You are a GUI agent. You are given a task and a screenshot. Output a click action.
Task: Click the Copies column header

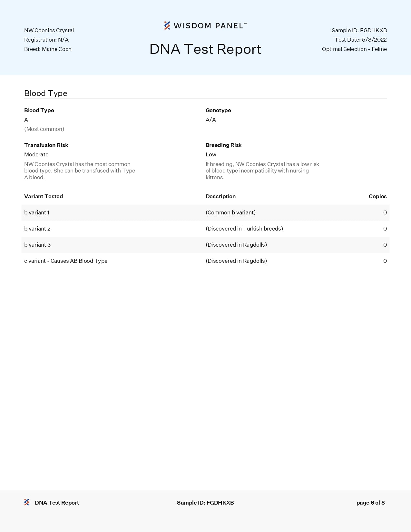click(377, 196)
